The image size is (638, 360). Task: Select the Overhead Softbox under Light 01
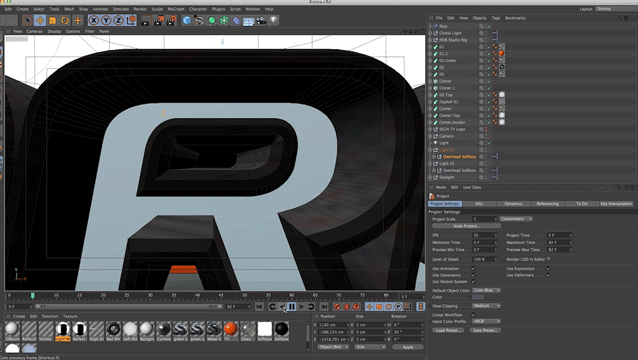coord(459,157)
